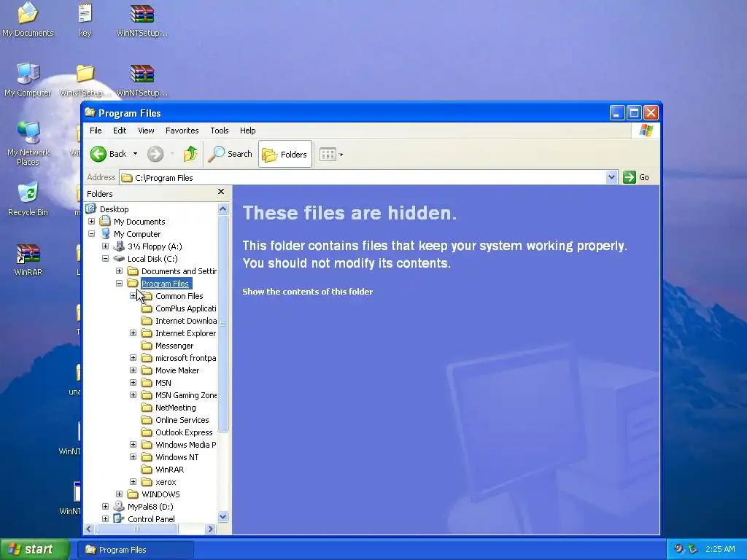Select the Floppy (A:) drive icon
The width and height of the screenshot is (747, 560).
tap(119, 246)
